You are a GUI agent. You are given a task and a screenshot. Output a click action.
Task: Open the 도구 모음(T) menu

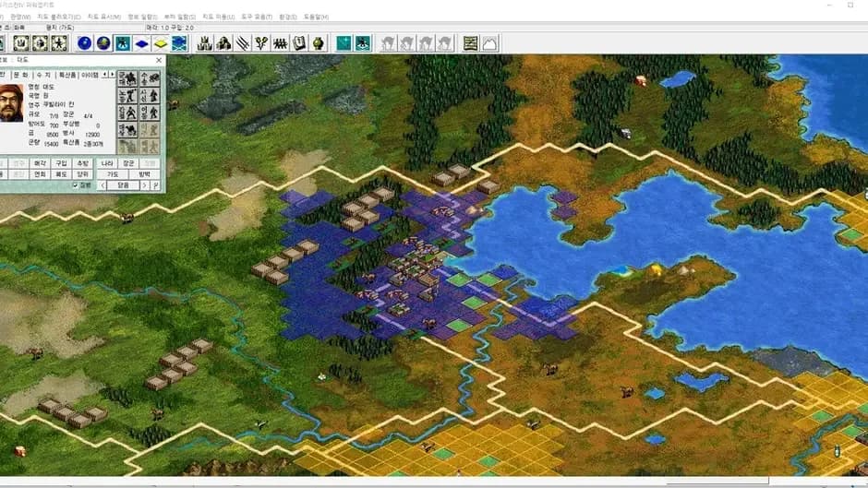257,18
